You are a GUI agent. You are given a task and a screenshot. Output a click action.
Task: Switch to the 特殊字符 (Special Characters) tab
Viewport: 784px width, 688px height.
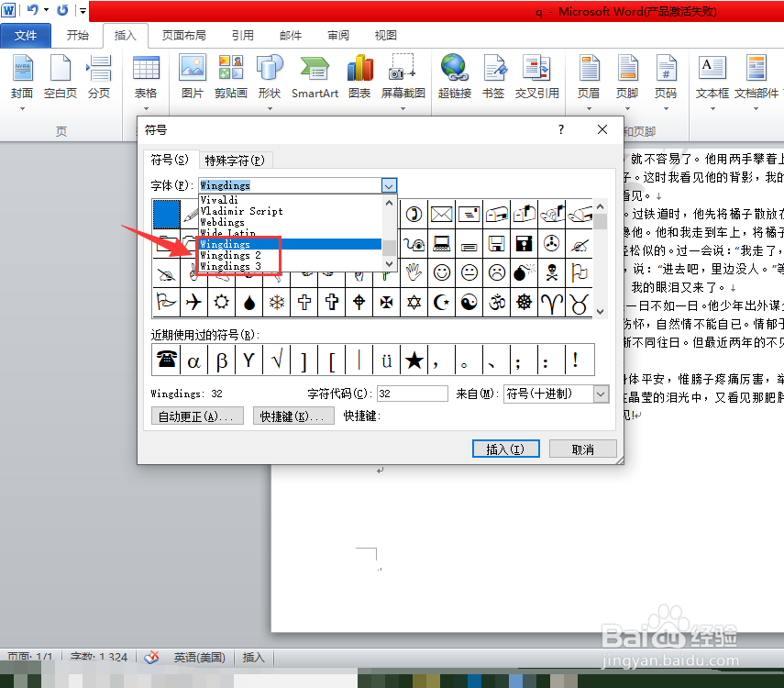tap(235, 161)
